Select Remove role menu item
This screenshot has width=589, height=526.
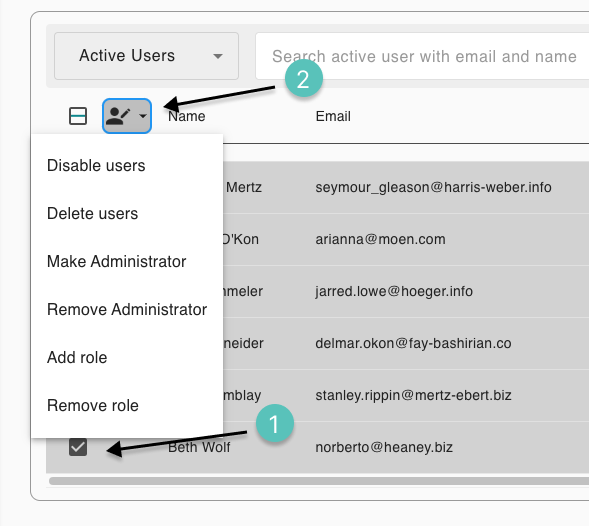(x=93, y=405)
